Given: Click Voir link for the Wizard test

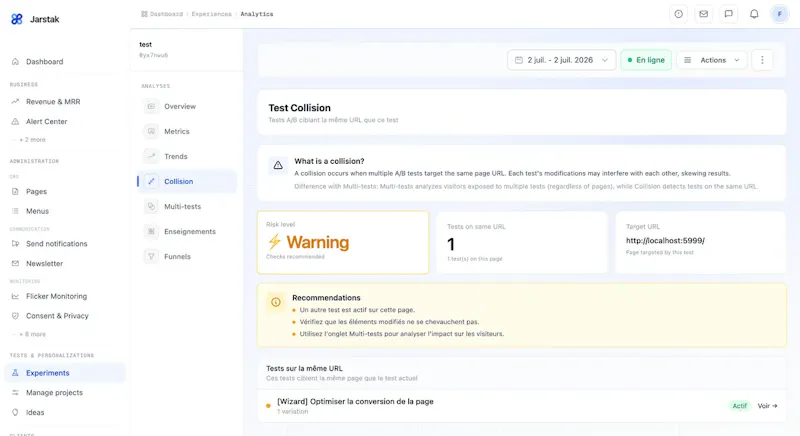Looking at the screenshot, I should (x=767, y=406).
